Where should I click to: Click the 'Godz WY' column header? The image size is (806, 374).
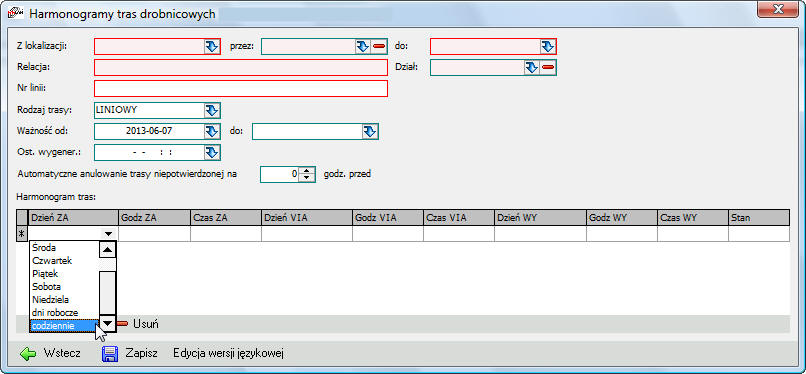621,218
